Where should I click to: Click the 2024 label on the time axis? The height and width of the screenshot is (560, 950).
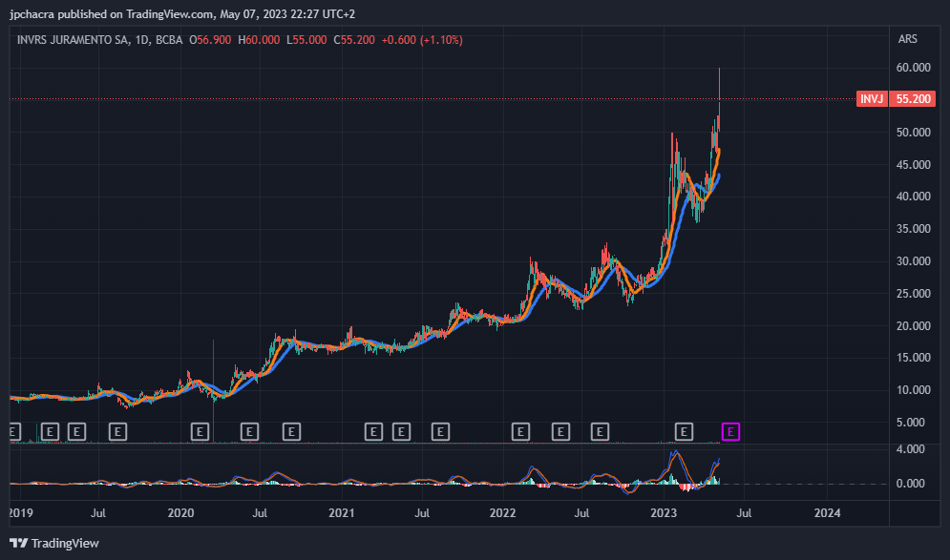tap(827, 513)
